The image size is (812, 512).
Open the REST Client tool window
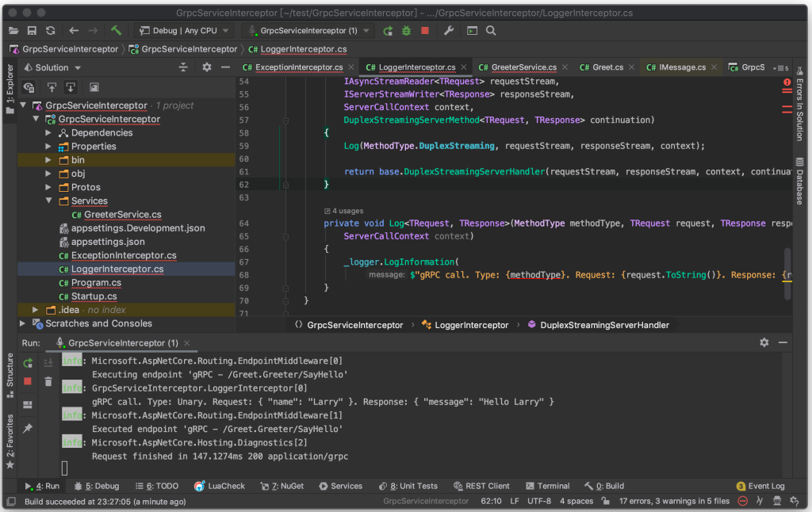pos(481,486)
